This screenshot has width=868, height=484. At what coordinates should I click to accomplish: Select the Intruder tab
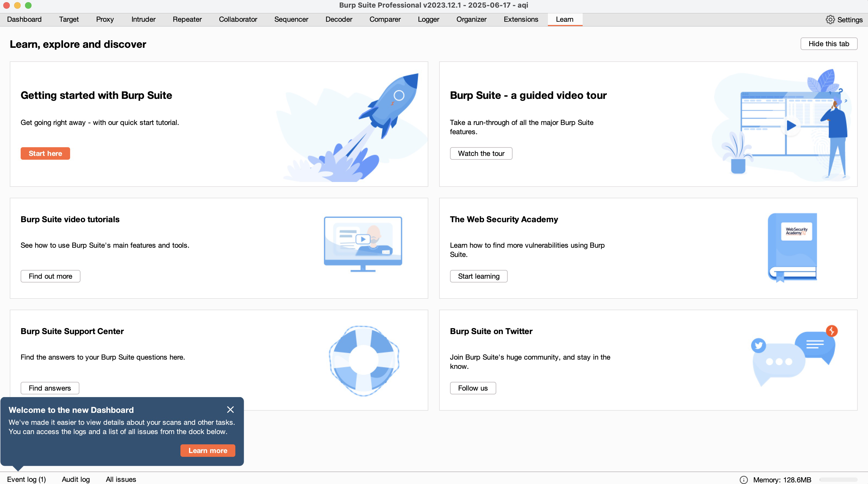143,20
